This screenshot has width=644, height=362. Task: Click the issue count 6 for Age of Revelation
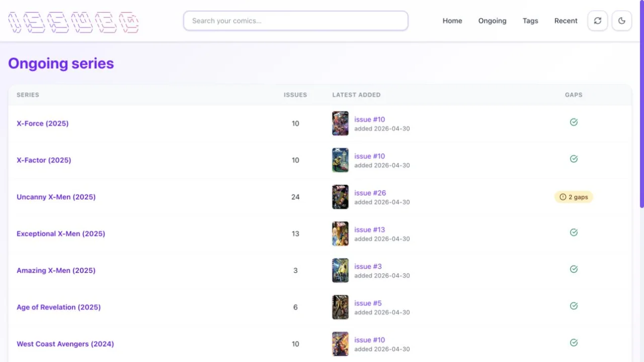pyautogui.click(x=295, y=307)
